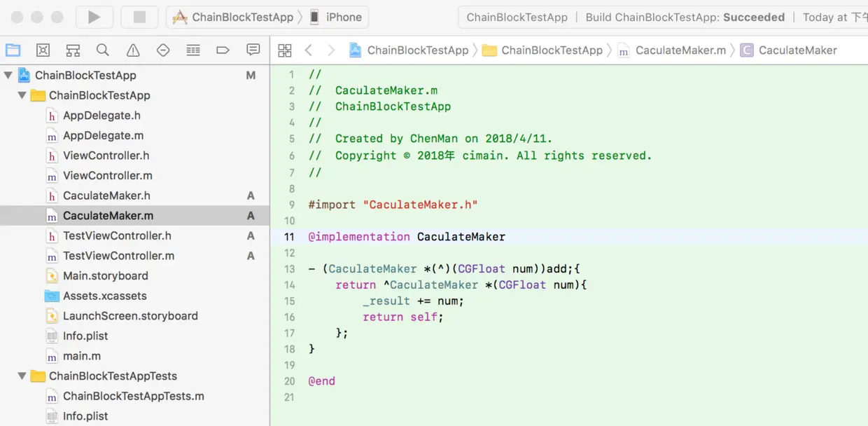This screenshot has height=426, width=868.
Task: Open the Source Control navigator
Action: pyautogui.click(x=43, y=50)
